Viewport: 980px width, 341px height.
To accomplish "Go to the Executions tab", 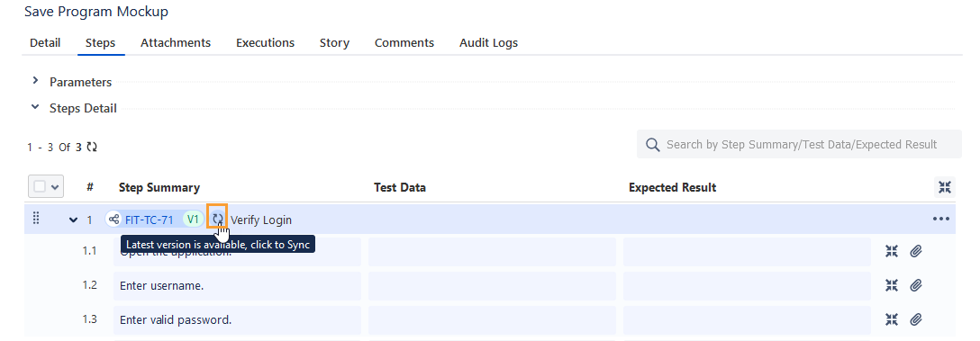I will coord(265,43).
